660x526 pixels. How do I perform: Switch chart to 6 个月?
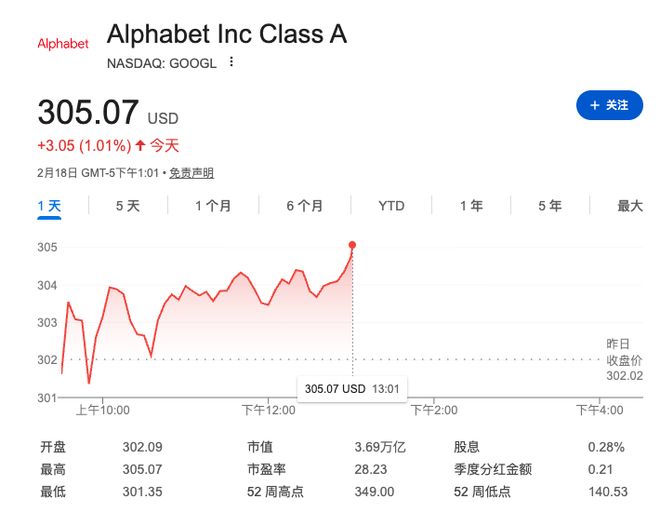[x=305, y=206]
